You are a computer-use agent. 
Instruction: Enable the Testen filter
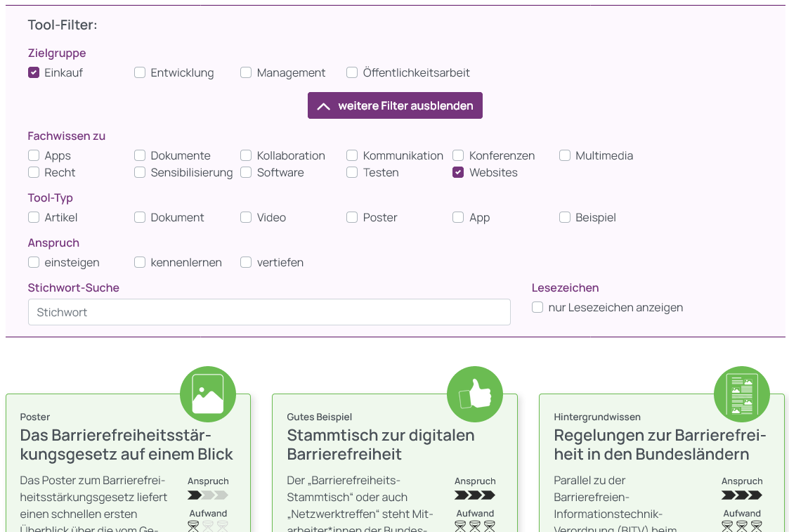pos(352,172)
